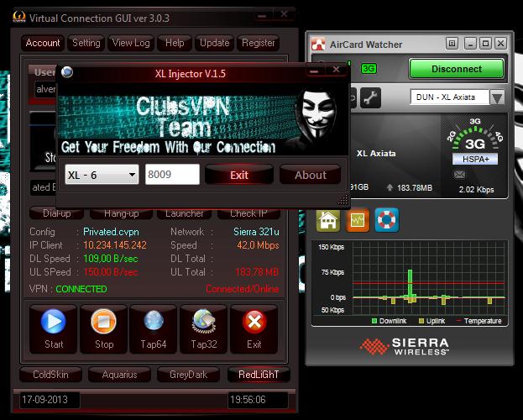Click the Connected/Online status text
Screen dimensions: 523x420
(x=243, y=289)
